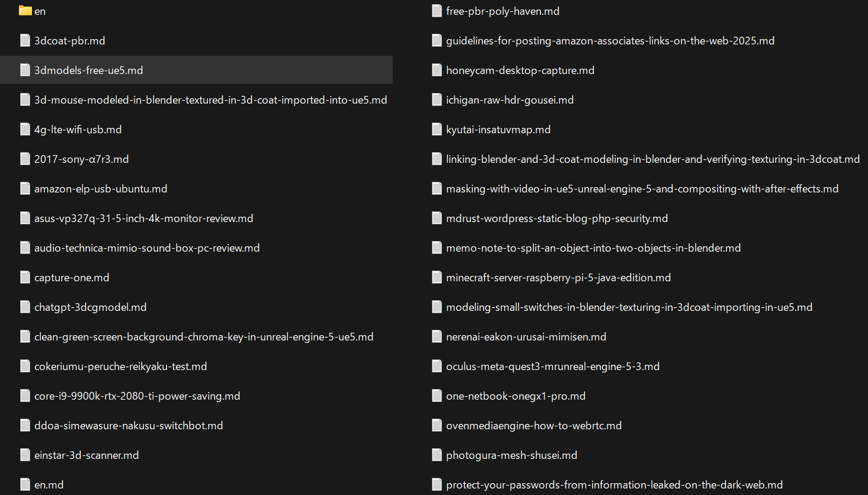Select einstar-3d-scanner.md file
868x495 pixels.
[x=87, y=455]
